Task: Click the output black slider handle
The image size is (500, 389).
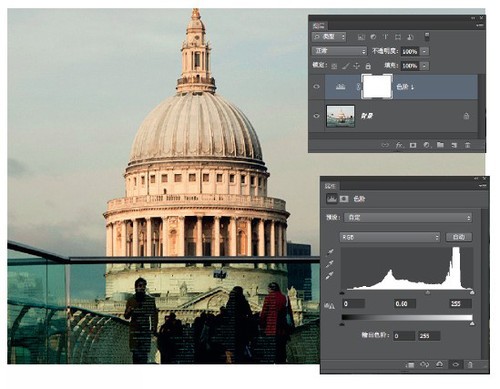Action: pos(342,324)
